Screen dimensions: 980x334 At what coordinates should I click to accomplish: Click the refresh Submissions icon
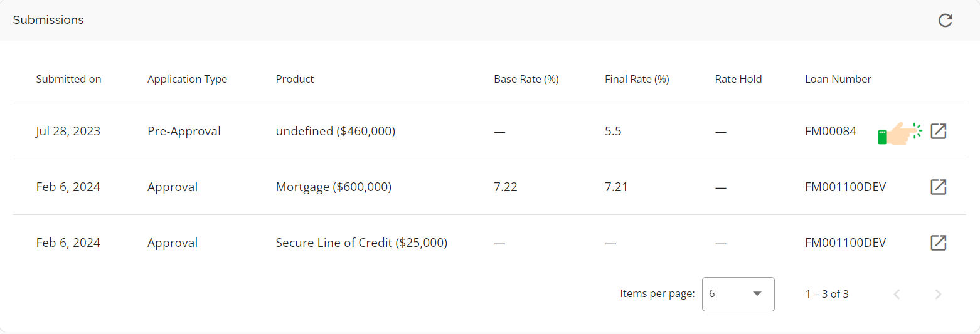pyautogui.click(x=945, y=21)
